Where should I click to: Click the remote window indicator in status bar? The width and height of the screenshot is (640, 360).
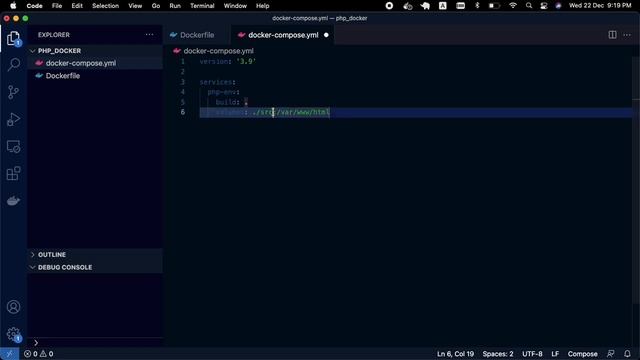9,354
